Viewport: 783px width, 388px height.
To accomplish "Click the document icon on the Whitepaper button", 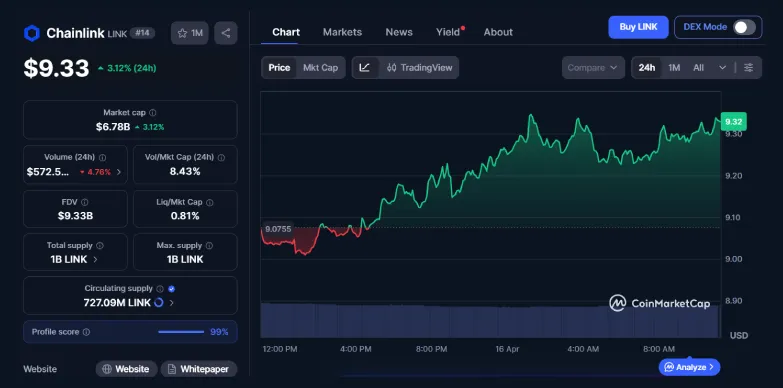I will tap(172, 369).
